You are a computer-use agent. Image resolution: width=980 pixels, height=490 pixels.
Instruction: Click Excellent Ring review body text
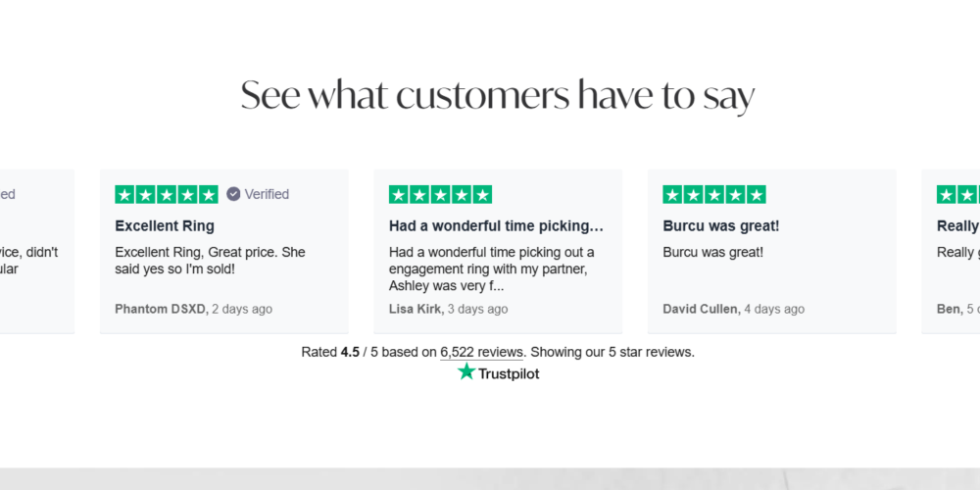point(210,260)
